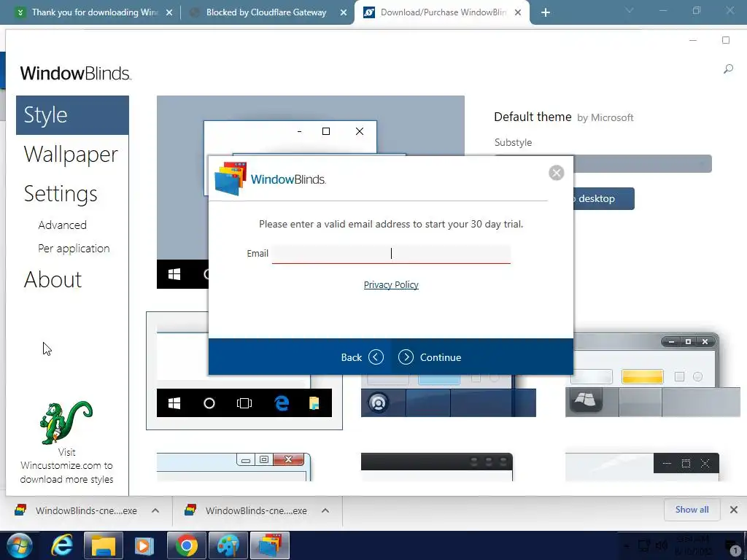Click the 'Default theme' title text

(533, 117)
